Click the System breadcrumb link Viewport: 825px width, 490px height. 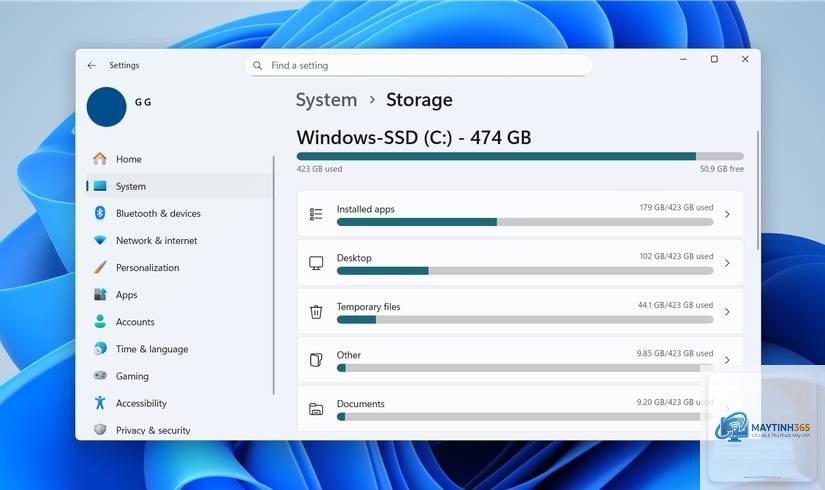click(326, 100)
